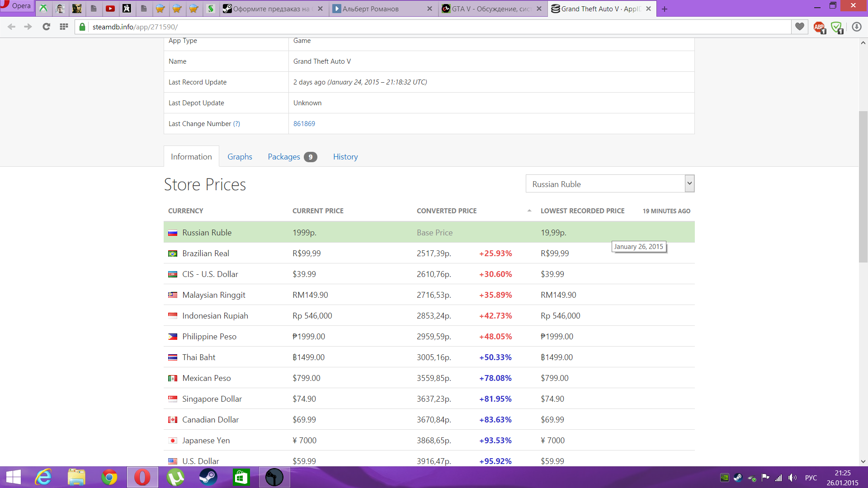Open the browser downloads button
Screen dimensions: 868x488
[x=856, y=27]
